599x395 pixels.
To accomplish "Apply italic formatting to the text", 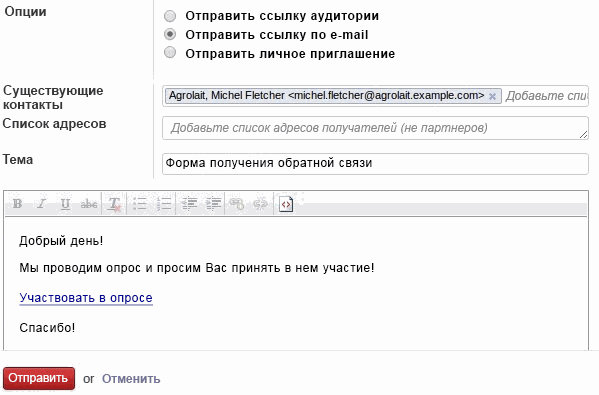I will tap(41, 204).
